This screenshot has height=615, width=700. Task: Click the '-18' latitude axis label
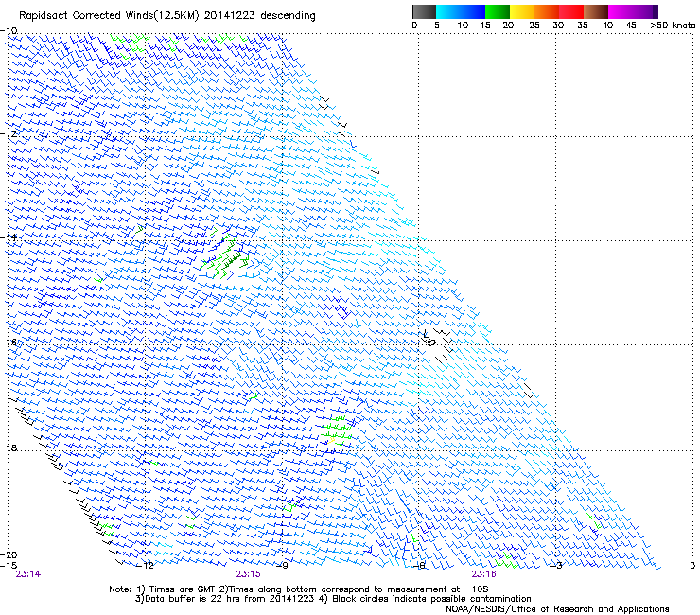coord(9,448)
